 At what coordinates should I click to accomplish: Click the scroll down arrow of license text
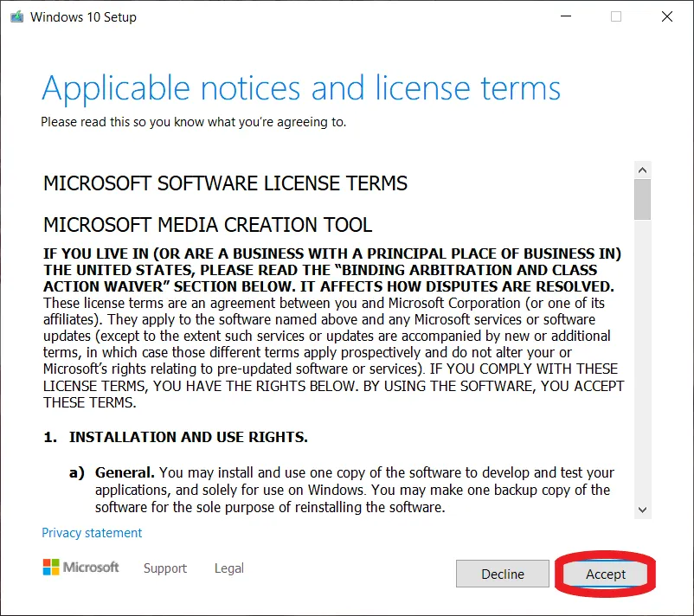point(642,510)
